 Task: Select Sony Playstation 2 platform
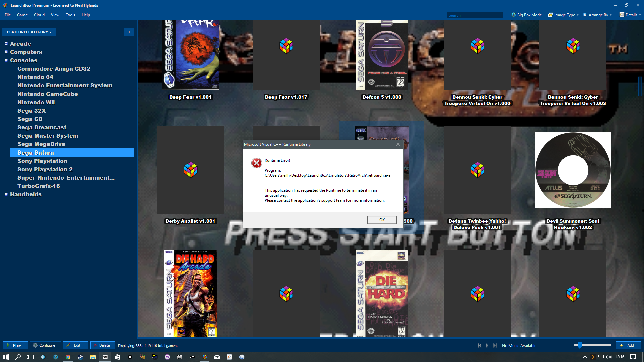coord(45,169)
